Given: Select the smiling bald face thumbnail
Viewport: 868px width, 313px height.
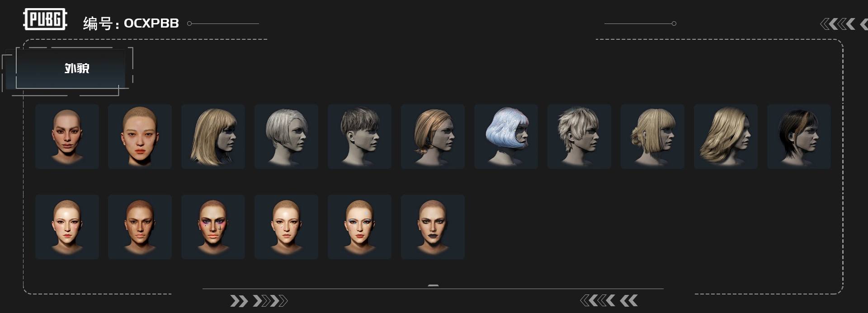Looking at the screenshot, I should click(67, 136).
